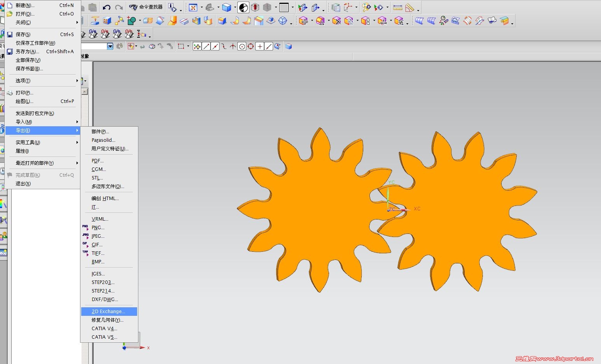The image size is (601, 364).
Task: Select the Measure Angle protractor icon
Action: [409, 7]
